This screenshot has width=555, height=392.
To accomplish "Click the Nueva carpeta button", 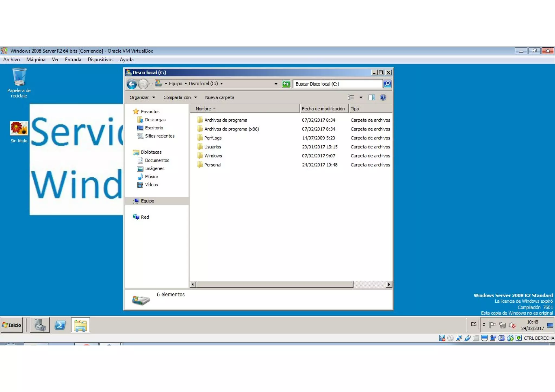I will (220, 97).
